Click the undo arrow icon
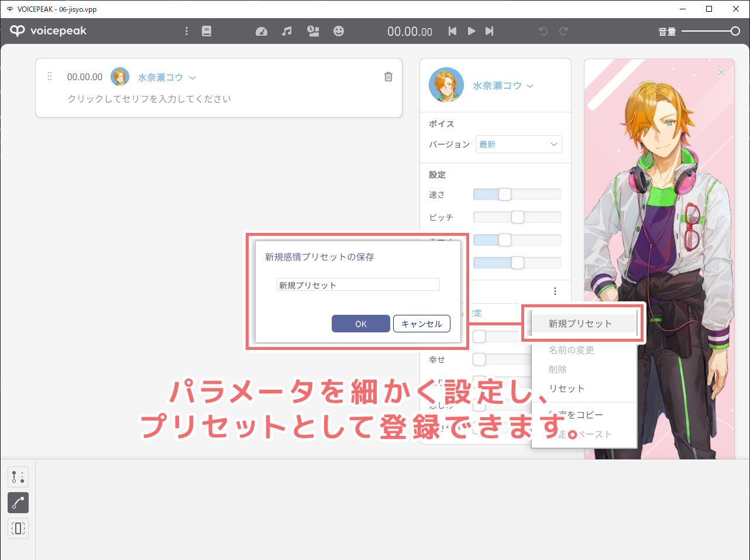Image resolution: width=750 pixels, height=560 pixels. click(x=543, y=31)
